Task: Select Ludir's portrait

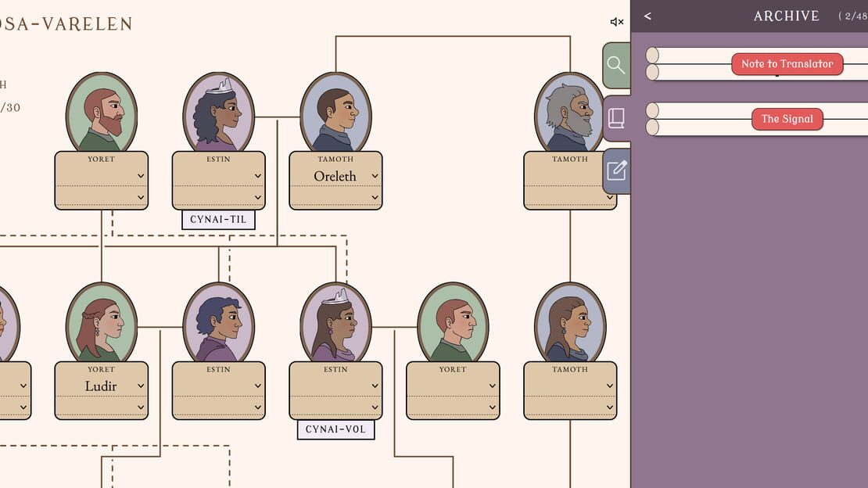Action: [x=102, y=322]
